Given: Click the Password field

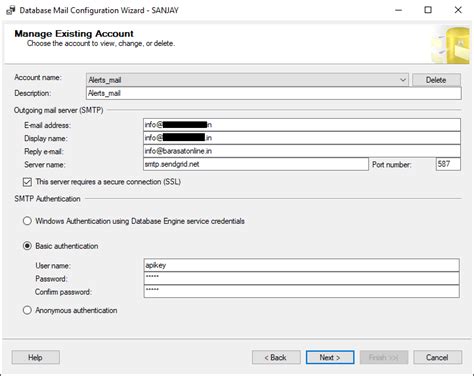Looking at the screenshot, I should coord(301,278).
